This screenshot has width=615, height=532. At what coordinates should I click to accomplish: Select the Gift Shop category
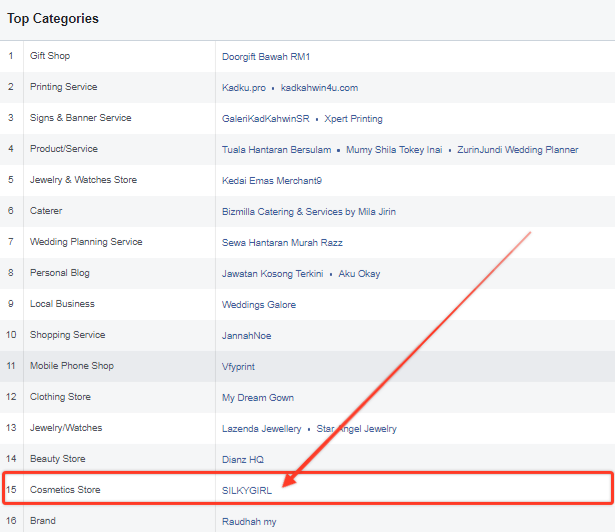pos(50,56)
